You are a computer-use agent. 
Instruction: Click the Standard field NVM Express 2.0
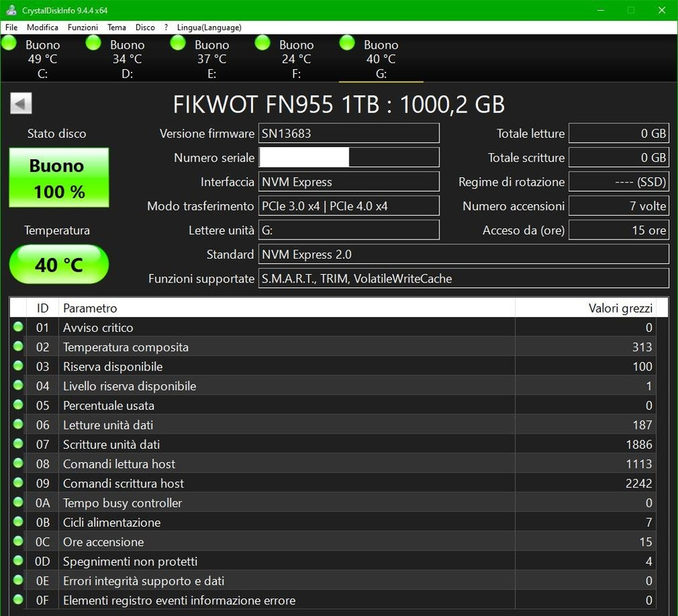click(463, 254)
